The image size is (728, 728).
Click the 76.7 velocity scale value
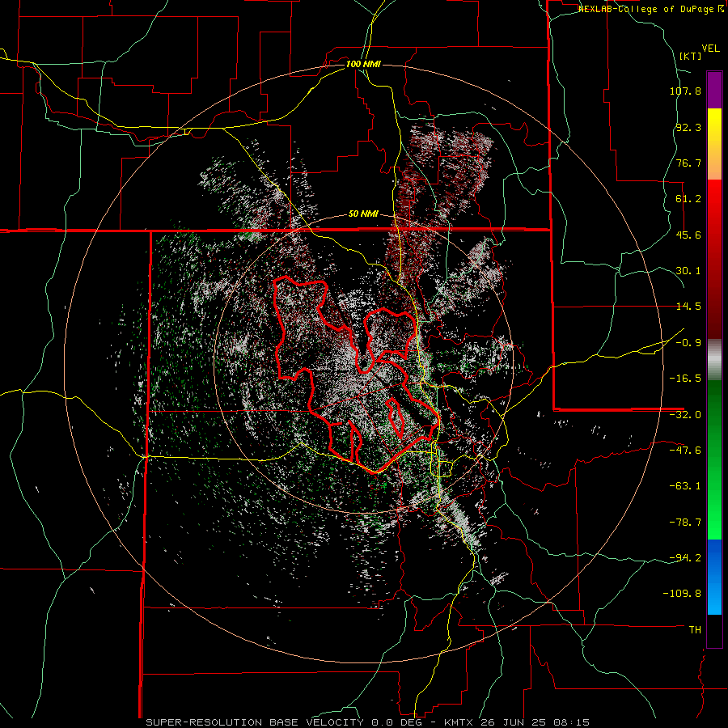point(688,163)
